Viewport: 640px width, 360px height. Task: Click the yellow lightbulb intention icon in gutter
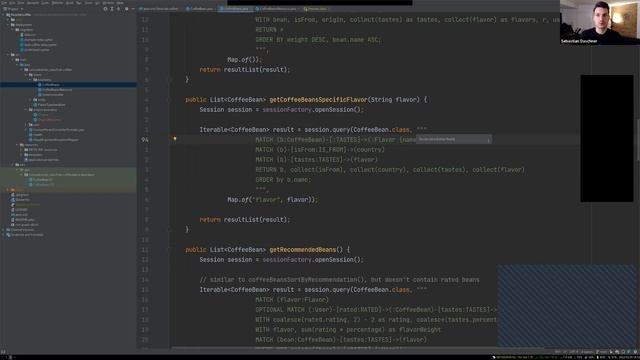click(175, 139)
